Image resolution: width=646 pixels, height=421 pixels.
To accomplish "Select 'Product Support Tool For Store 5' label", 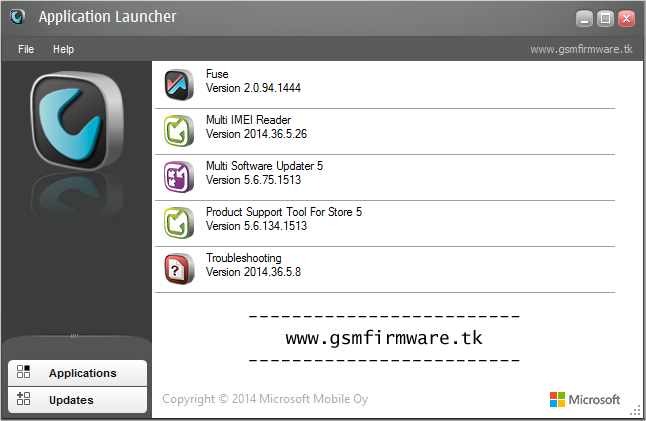I will [x=284, y=212].
